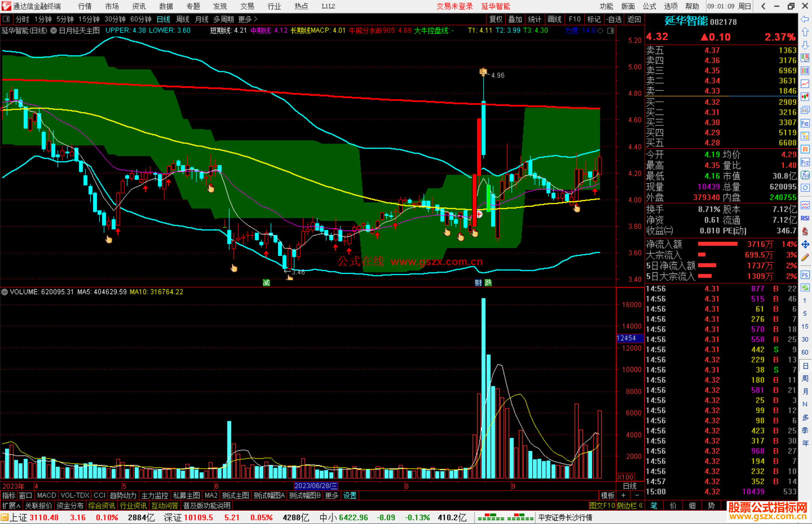The height and width of the screenshot is (524, 812).
Task: Toggle the VOLUME panel circle button
Action: tap(5, 292)
